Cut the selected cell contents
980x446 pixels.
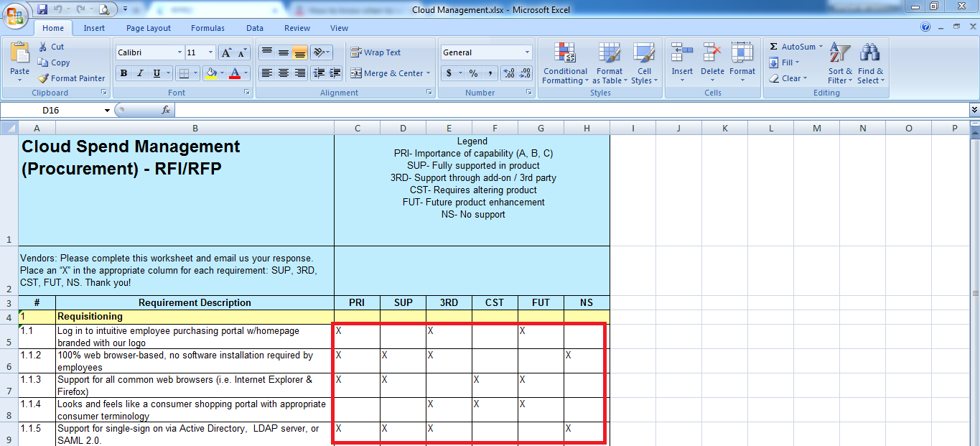tap(51, 47)
